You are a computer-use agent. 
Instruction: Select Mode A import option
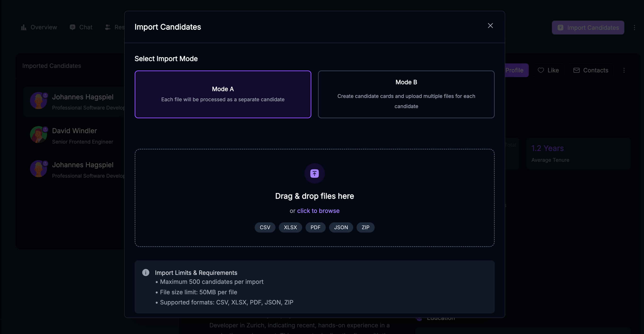click(x=223, y=94)
